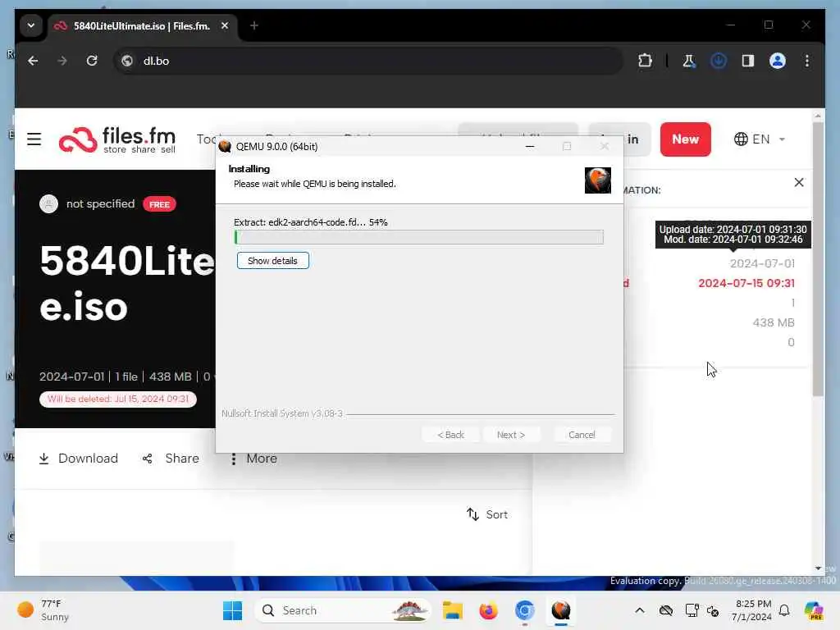The height and width of the screenshot is (630, 840).
Task: Click Show details in QEMU installer
Action: click(x=272, y=261)
